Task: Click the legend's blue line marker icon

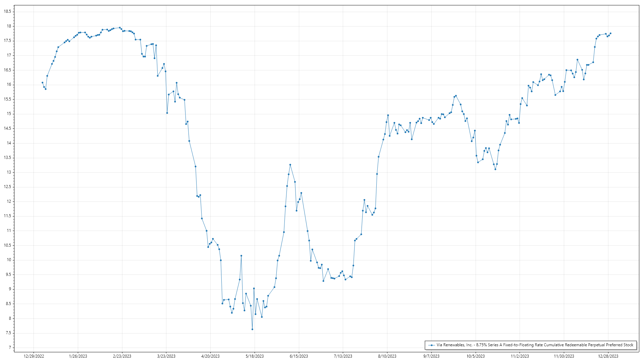Action: point(431,345)
